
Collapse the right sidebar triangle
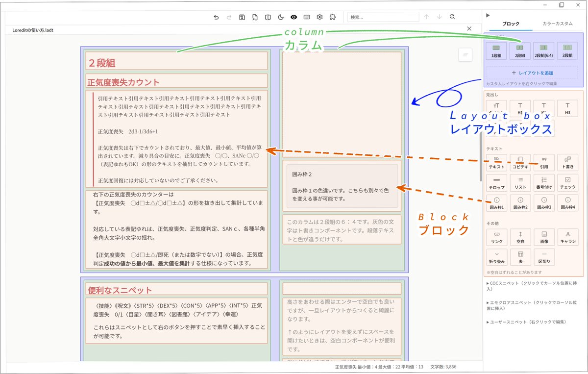[488, 15]
